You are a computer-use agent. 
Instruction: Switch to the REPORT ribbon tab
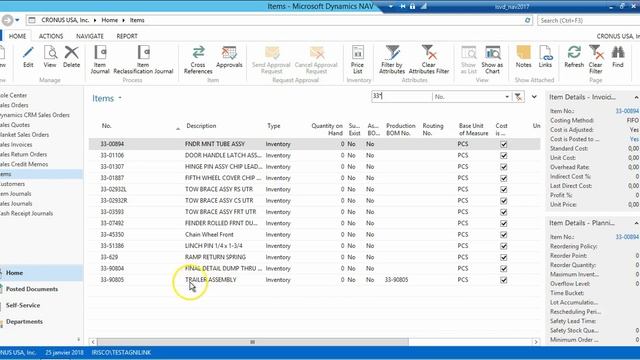[x=127, y=36]
